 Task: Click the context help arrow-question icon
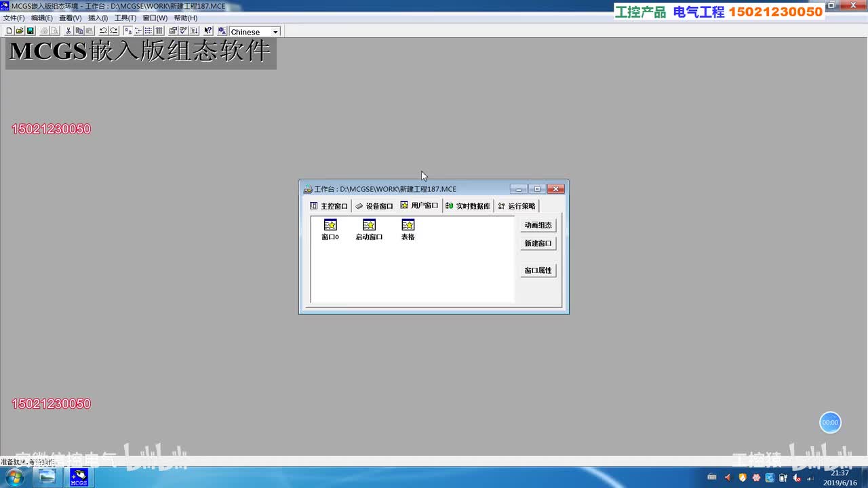coord(208,31)
